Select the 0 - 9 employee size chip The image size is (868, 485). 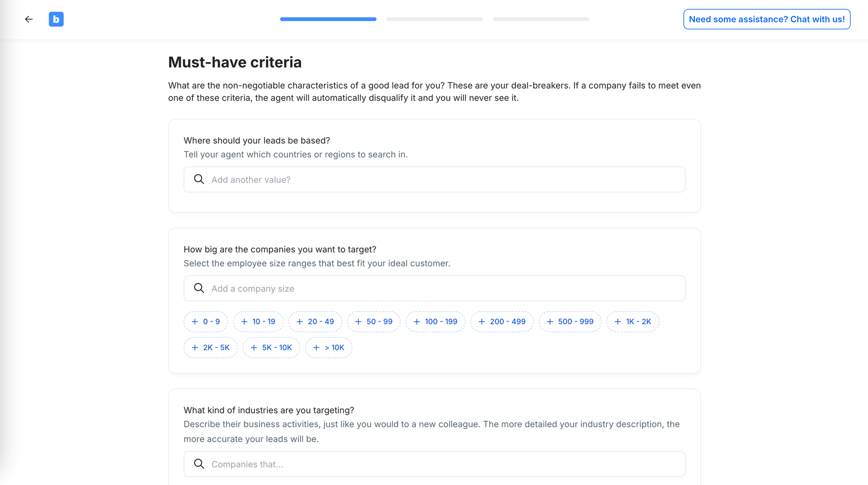pos(206,322)
